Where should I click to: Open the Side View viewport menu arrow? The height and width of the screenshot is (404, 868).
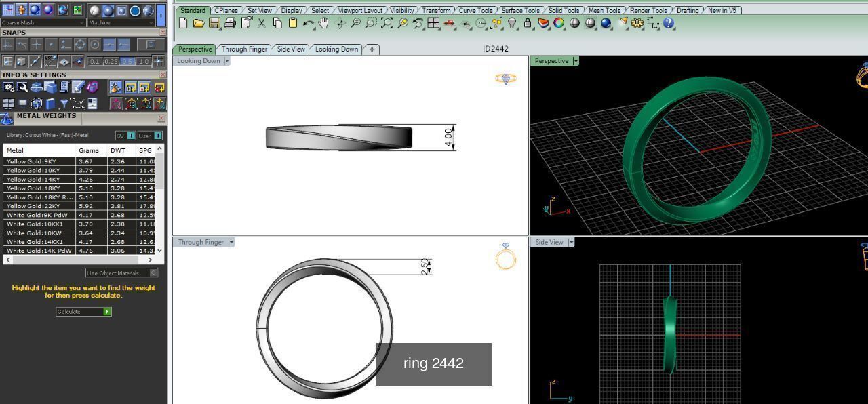[571, 242]
